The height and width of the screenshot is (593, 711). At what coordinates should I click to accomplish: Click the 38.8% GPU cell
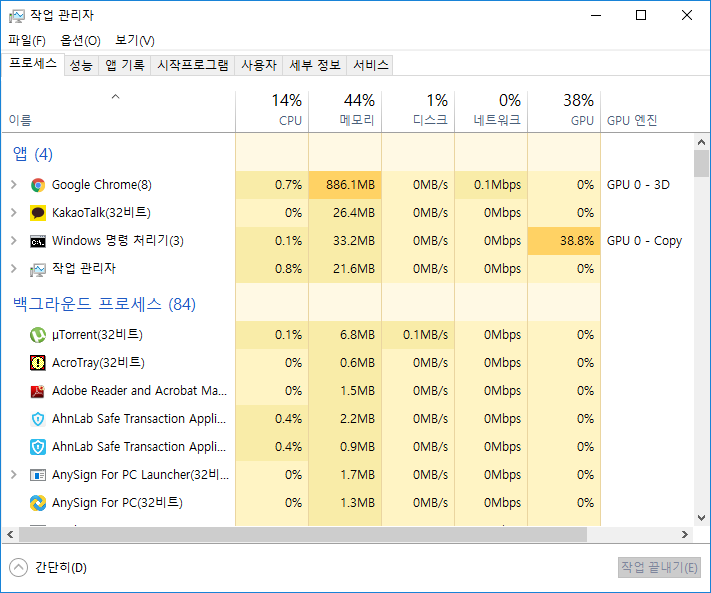[564, 241]
